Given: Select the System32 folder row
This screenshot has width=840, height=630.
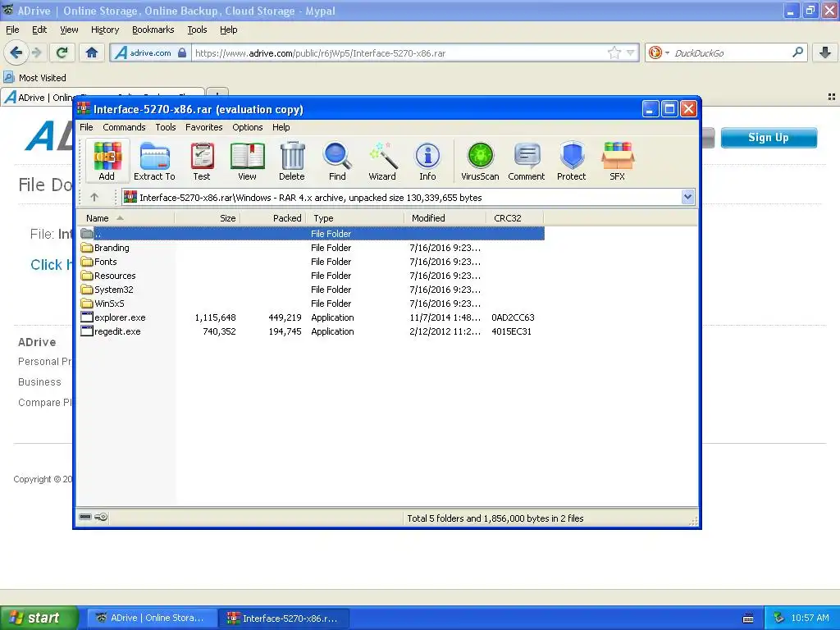Looking at the screenshot, I should click(312, 290).
